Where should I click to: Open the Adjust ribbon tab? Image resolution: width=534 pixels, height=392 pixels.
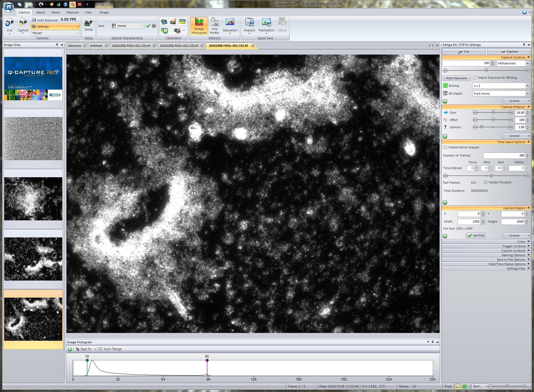(x=40, y=12)
